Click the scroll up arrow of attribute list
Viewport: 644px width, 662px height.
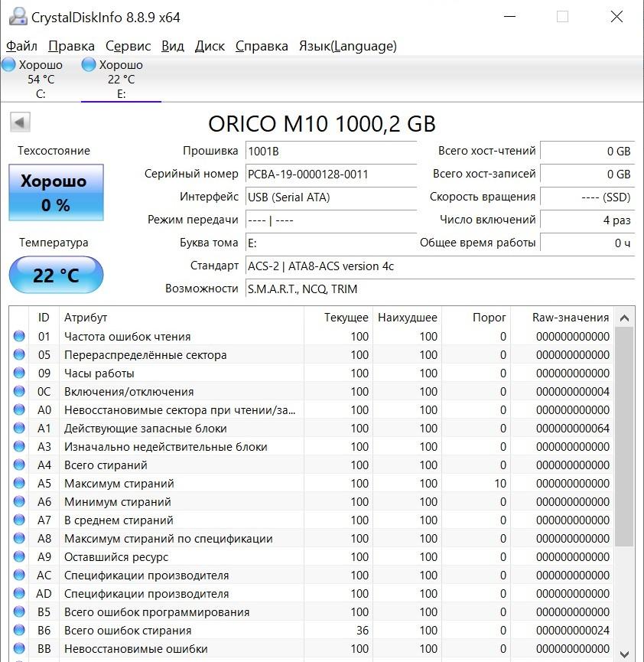[625, 318]
